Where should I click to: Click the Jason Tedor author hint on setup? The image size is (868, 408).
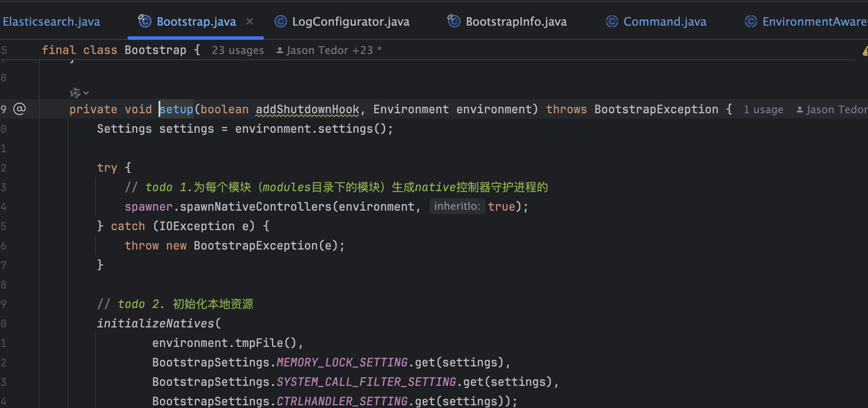(x=832, y=110)
